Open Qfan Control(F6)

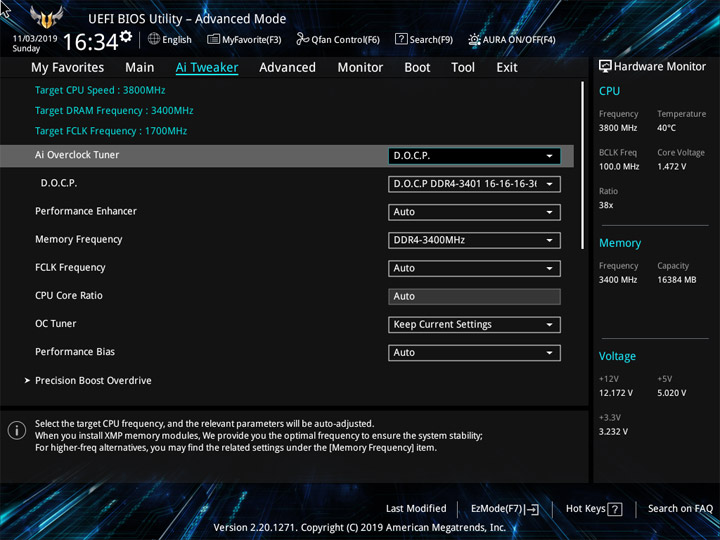[338, 39]
